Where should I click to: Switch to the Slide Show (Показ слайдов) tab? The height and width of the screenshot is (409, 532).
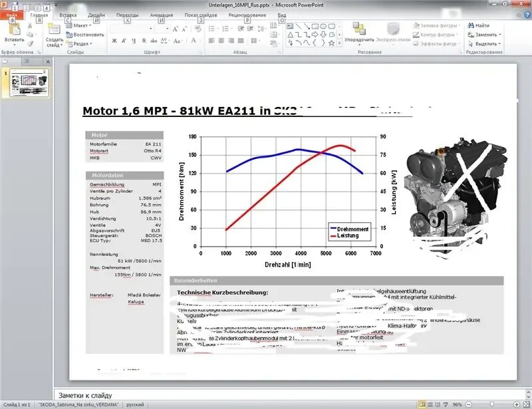point(201,15)
